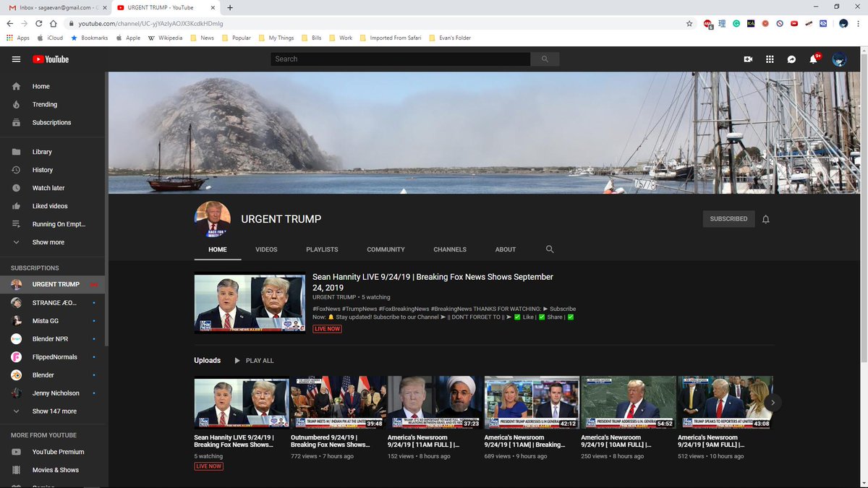This screenshot has height=488, width=868.
Task: Open Running On Empty playlist
Action: 54,224
